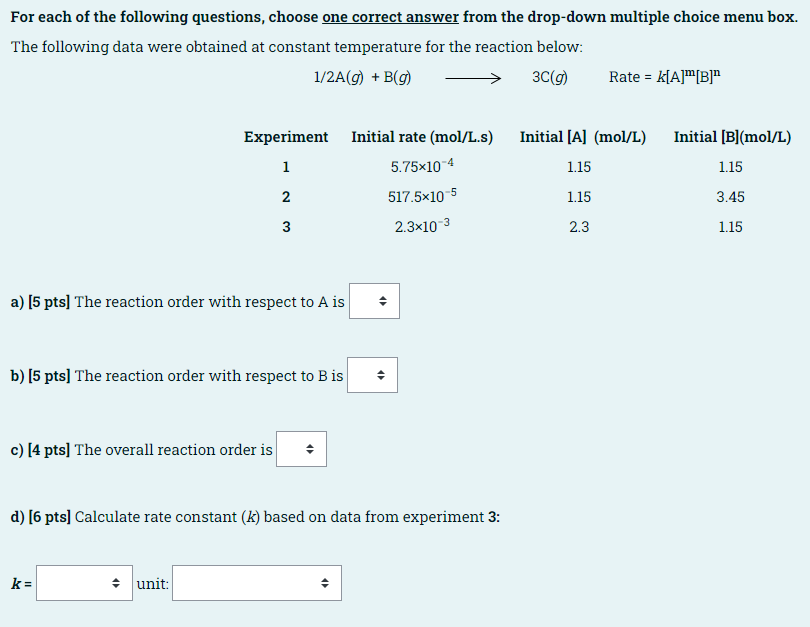The height and width of the screenshot is (627, 810).
Task: Open the reaction order for B dropdown
Action: coord(372,375)
